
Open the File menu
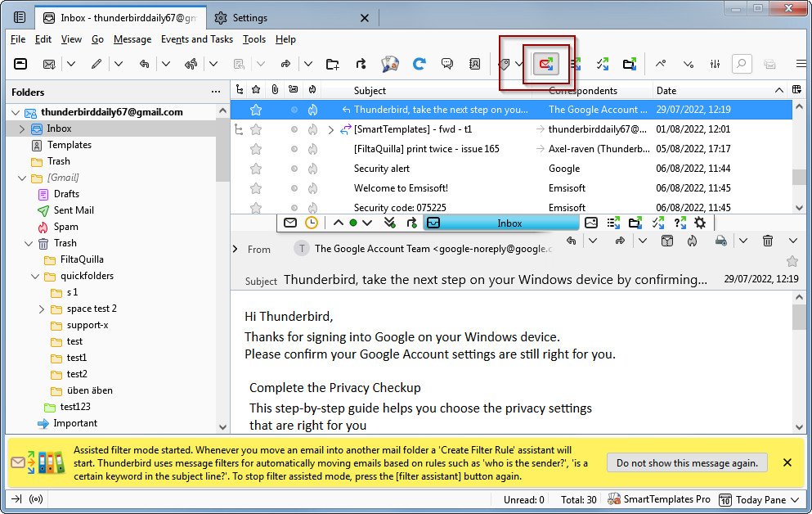tap(18, 39)
